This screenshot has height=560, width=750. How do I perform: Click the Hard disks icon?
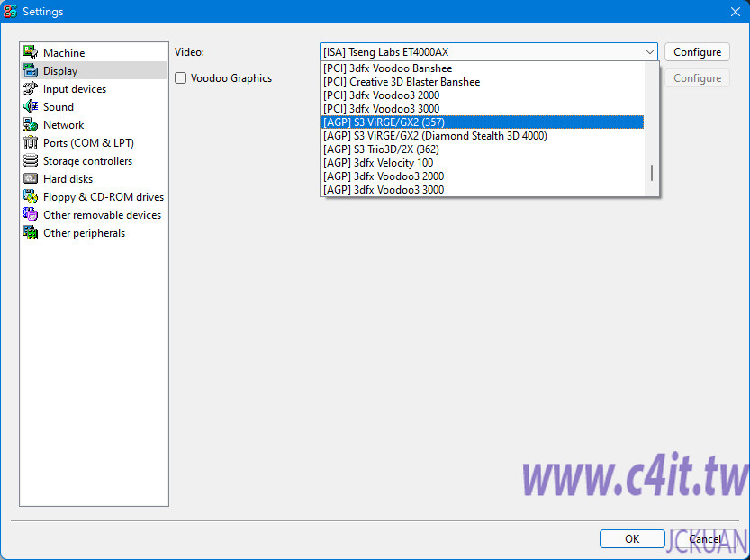click(31, 178)
